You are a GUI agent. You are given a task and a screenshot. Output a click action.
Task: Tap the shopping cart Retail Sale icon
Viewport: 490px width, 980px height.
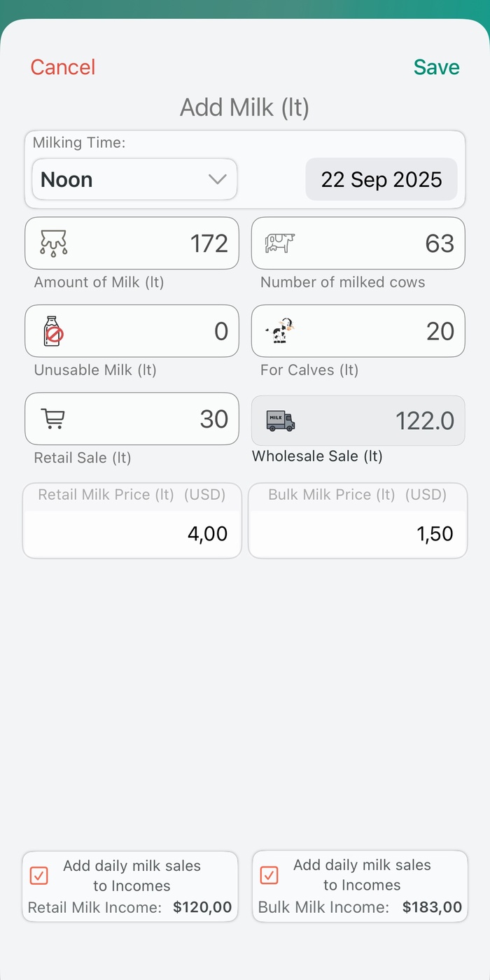[53, 419]
